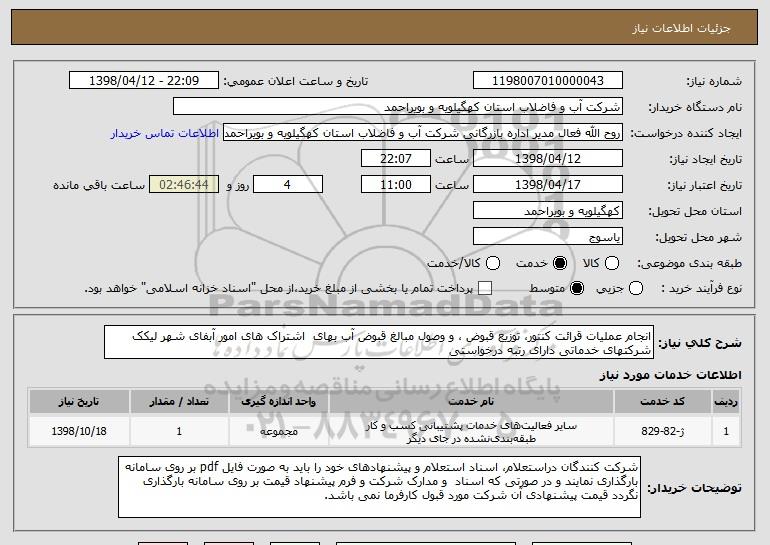This screenshot has height=545, width=770.
Task: Click column header نام خدمت
Action: [471, 402]
